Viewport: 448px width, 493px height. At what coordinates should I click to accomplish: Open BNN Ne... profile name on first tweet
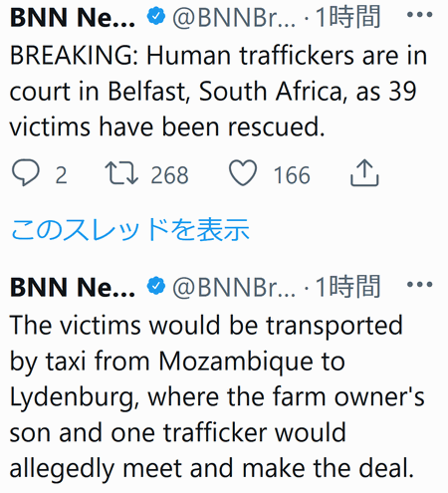coord(73,17)
